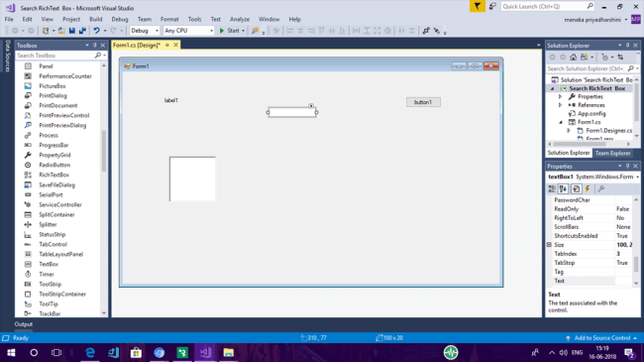
Task: Click the Windows Start button
Action: [11, 352]
